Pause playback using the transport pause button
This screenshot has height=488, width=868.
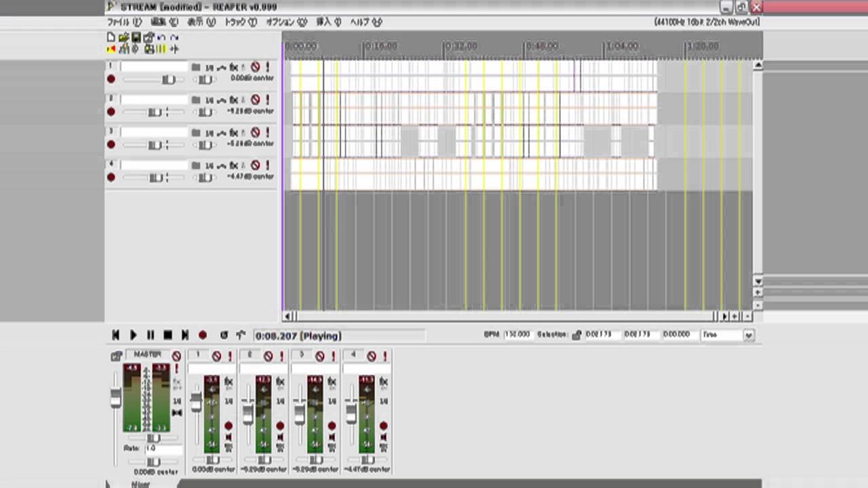click(x=151, y=335)
